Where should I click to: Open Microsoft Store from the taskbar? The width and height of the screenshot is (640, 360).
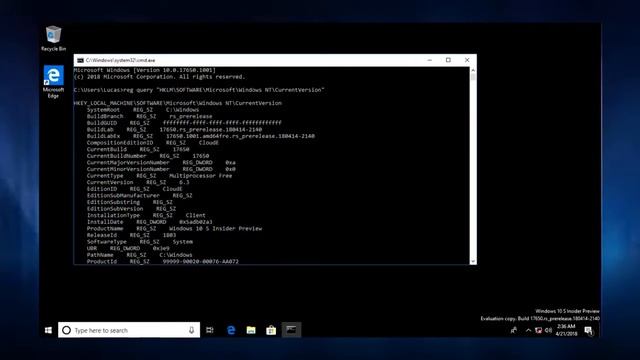click(x=271, y=330)
